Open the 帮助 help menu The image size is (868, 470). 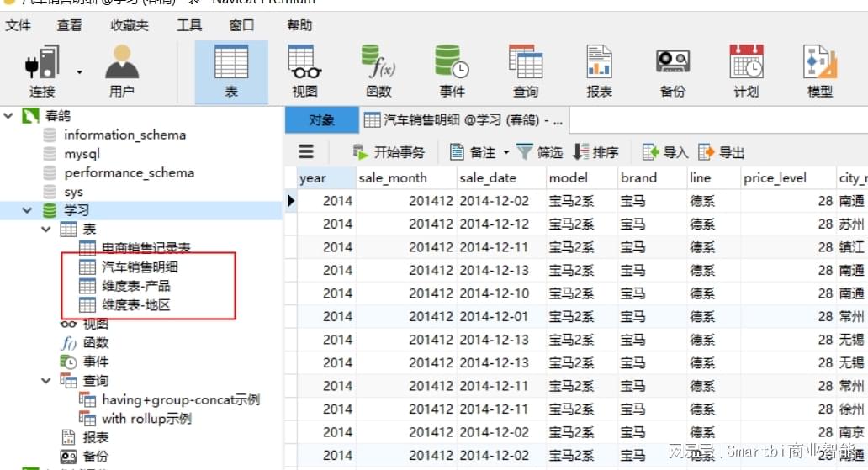point(299,25)
